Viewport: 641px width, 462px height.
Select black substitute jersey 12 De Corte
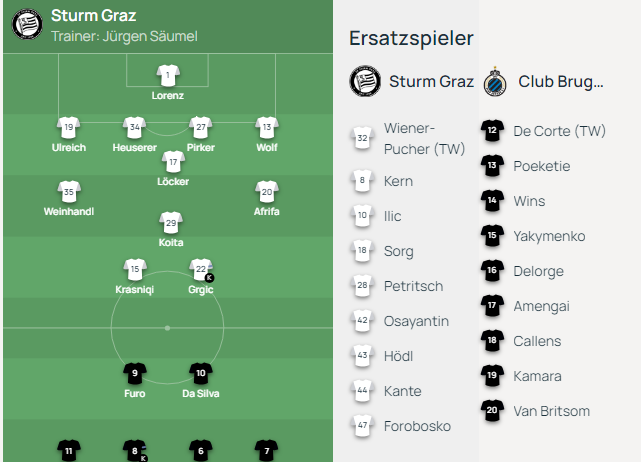click(x=492, y=130)
